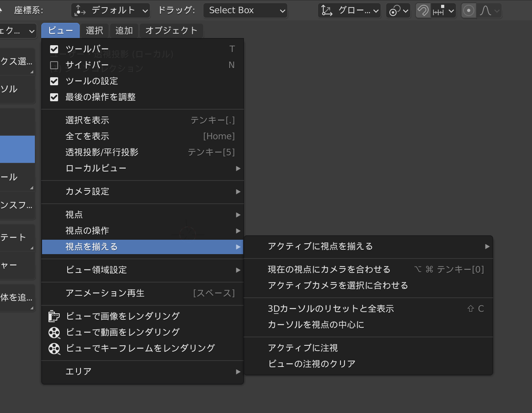The width and height of the screenshot is (532, 413).
Task: Open the snapping options increment icon dropdown
Action: (444, 11)
